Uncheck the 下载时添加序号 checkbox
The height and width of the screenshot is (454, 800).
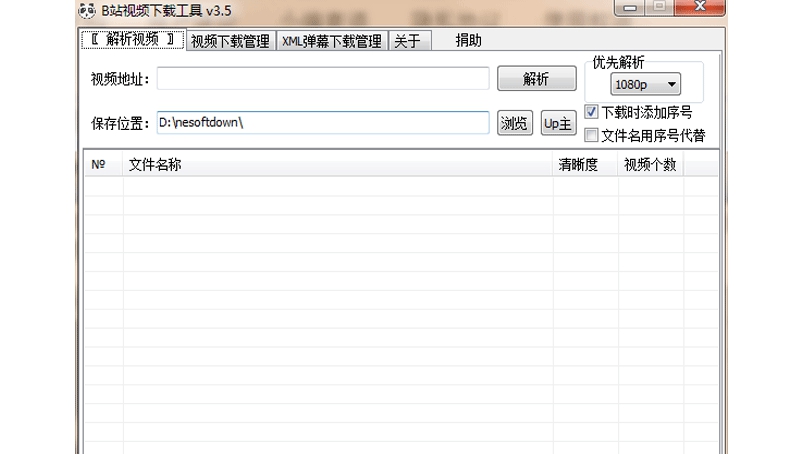pos(591,112)
